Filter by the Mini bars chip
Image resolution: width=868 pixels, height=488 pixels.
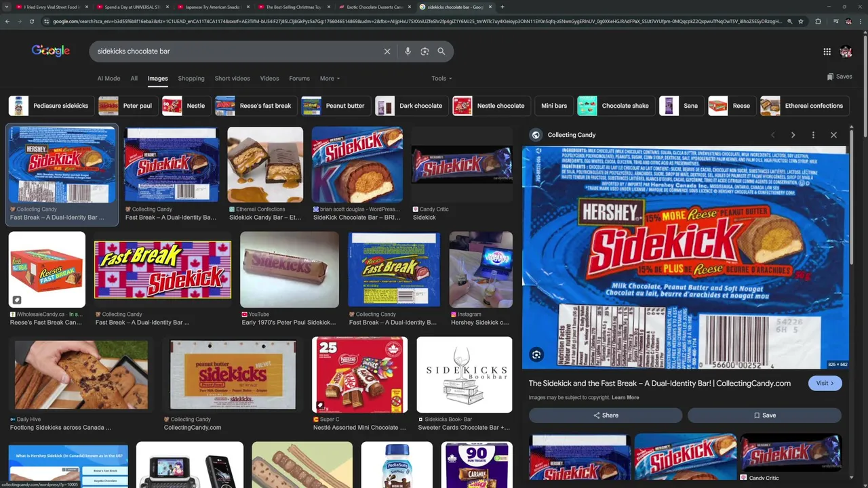click(554, 106)
